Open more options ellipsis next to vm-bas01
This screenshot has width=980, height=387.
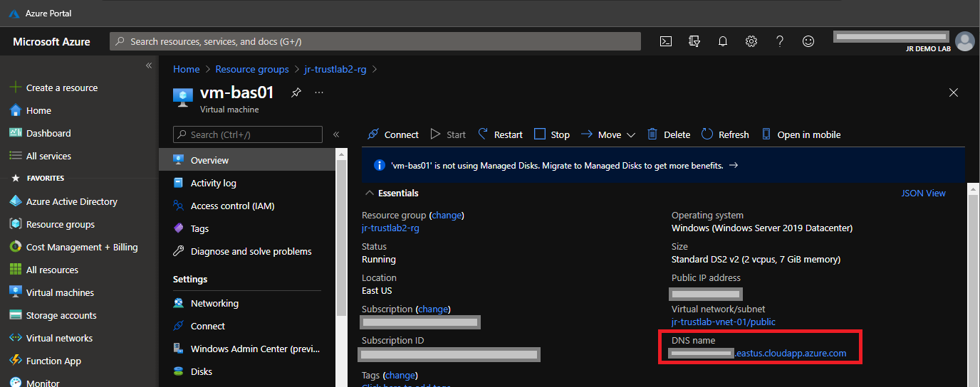pyautogui.click(x=319, y=92)
